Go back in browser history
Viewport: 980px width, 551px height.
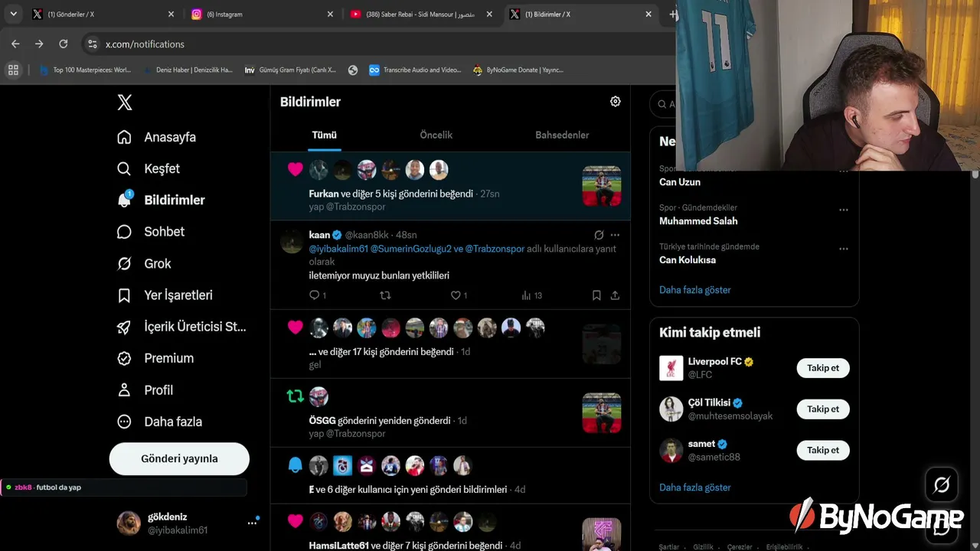(15, 44)
